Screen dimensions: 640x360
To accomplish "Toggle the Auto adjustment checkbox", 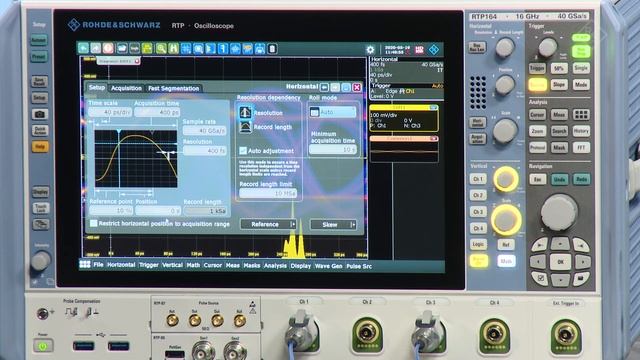I will [x=243, y=151].
